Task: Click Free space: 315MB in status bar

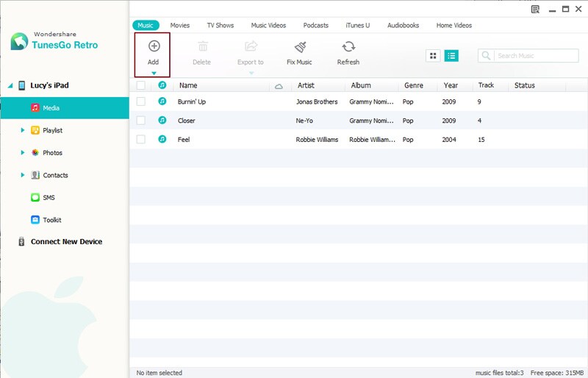Action: 557,373
